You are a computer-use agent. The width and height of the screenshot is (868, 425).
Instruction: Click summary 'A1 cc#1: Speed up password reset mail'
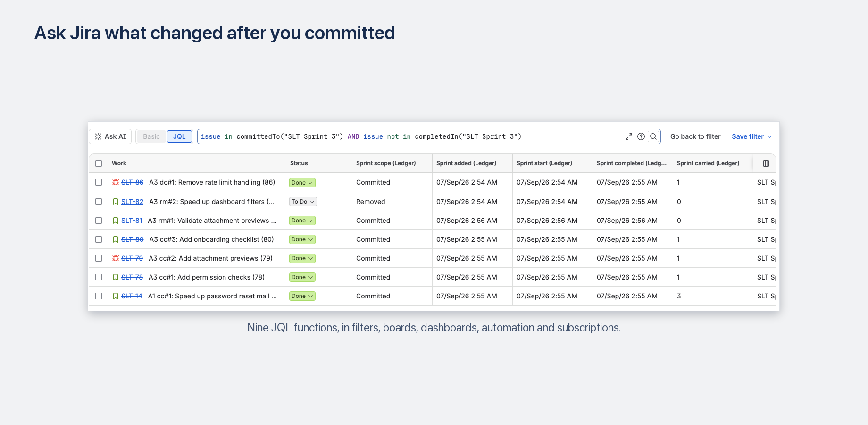point(212,296)
